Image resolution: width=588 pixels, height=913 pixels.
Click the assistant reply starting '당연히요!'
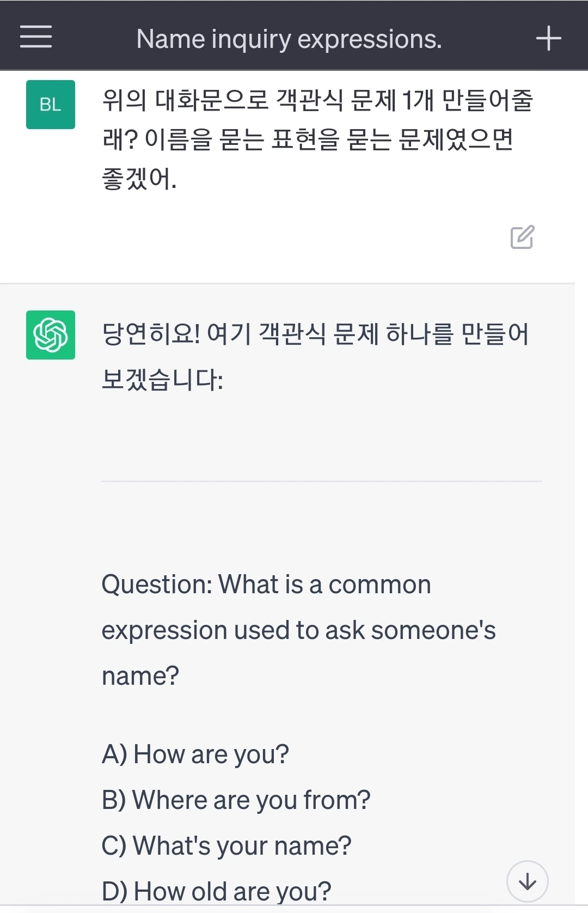(315, 334)
